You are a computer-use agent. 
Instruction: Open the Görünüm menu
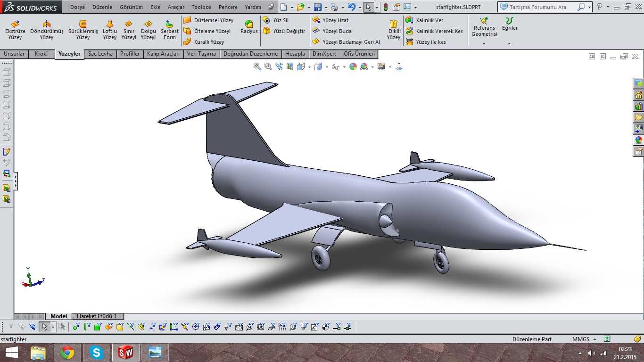[131, 7]
